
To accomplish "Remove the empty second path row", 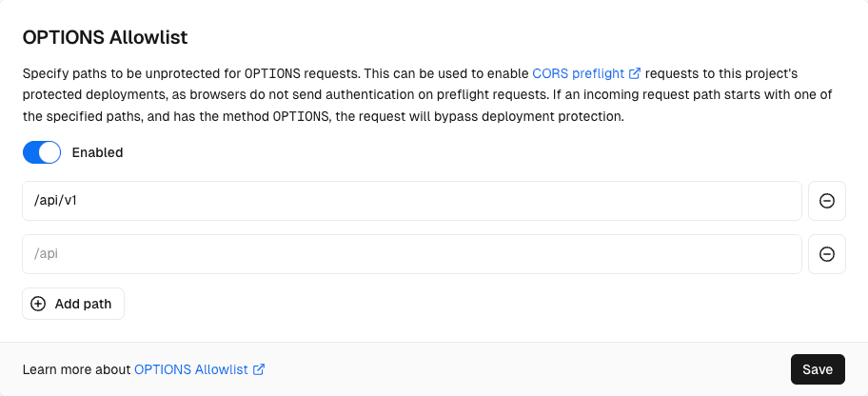I will [x=827, y=254].
